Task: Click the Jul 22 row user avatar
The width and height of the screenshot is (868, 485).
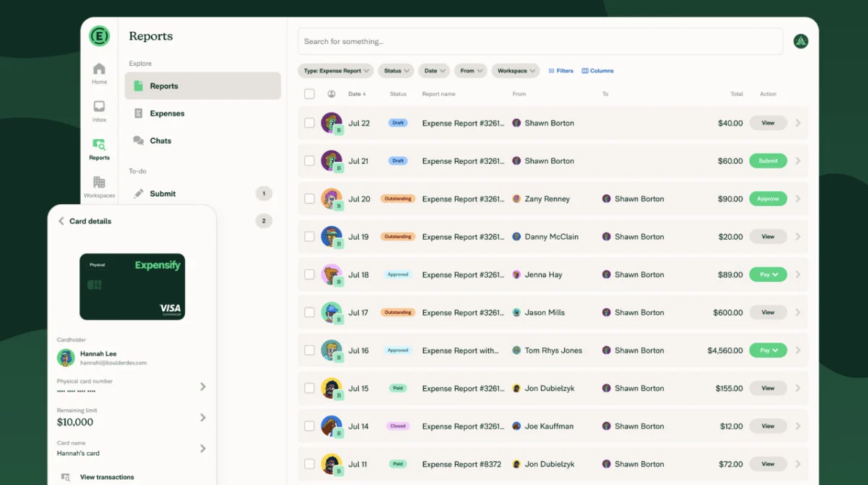Action: 331,122
